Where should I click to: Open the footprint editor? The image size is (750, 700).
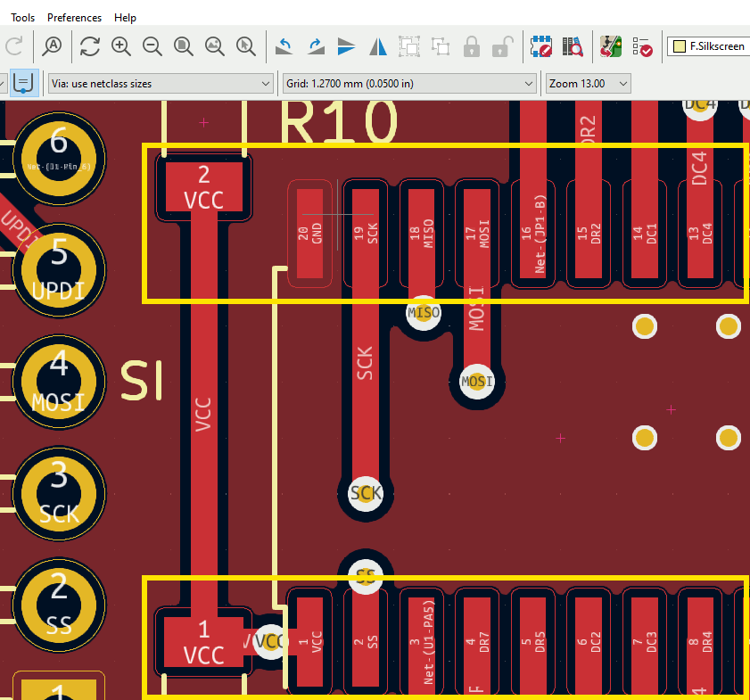pos(540,45)
